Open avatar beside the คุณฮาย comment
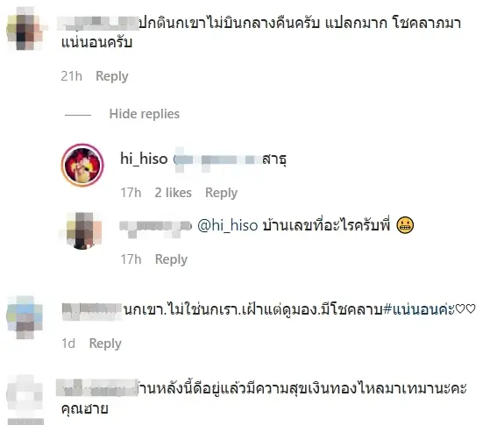504x425 pixels. 25,396
